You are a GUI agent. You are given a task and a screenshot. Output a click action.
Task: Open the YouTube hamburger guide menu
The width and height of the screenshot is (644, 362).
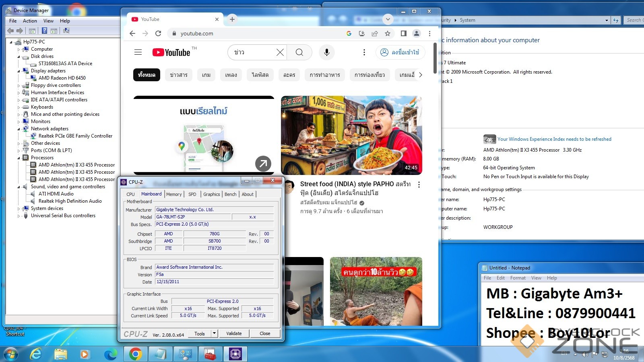[138, 52]
